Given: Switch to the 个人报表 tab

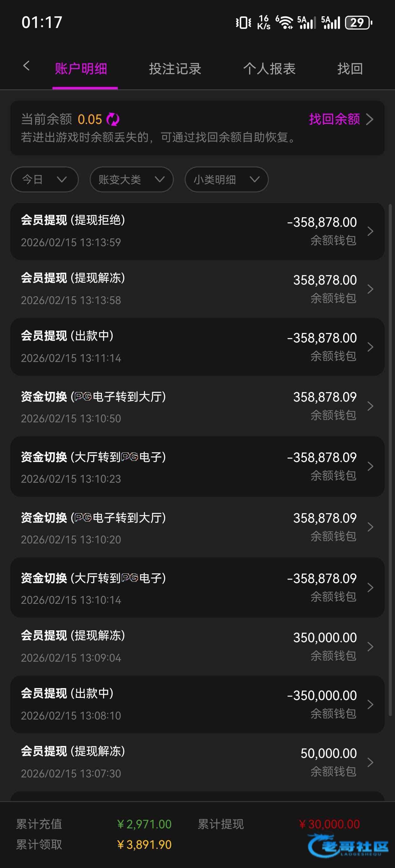Looking at the screenshot, I should coord(269,69).
